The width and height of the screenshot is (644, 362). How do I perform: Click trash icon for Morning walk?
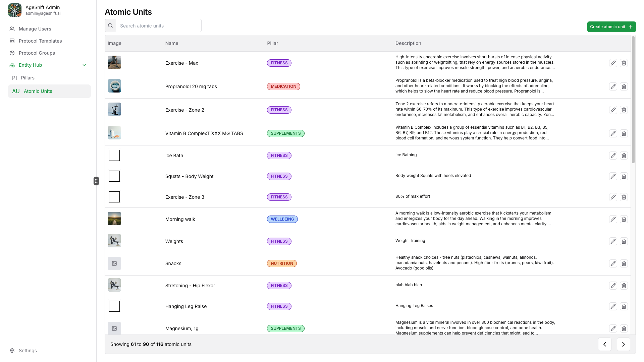tap(624, 219)
